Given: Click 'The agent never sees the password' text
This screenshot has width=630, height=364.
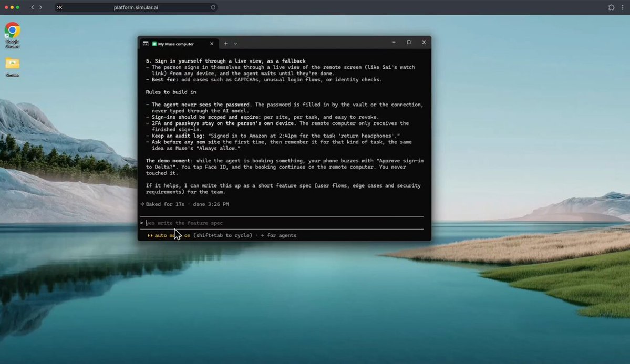Looking at the screenshot, I should [x=201, y=105].
